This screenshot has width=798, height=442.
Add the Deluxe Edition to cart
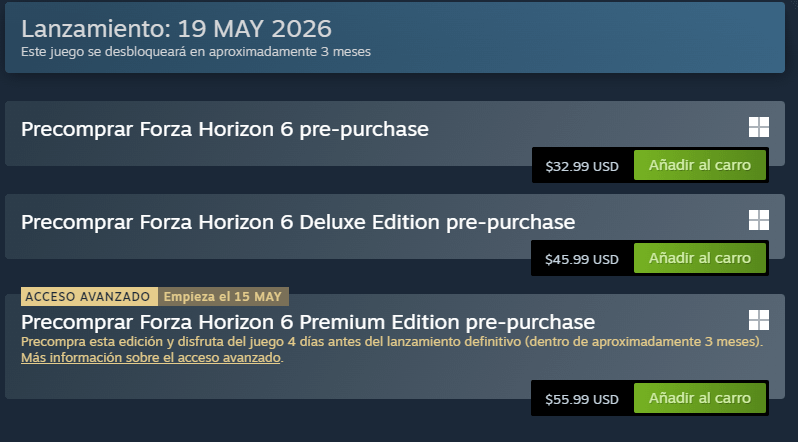(699, 258)
